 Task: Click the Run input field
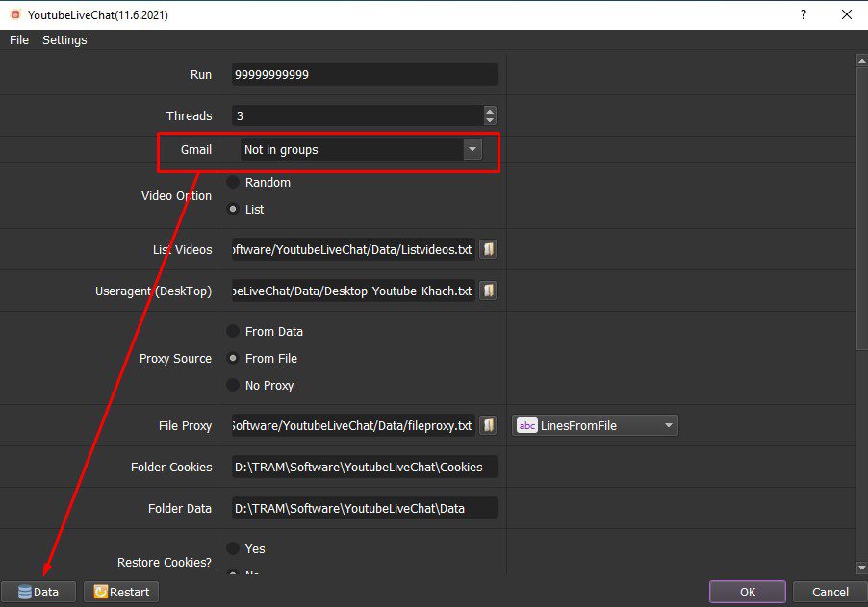click(365, 74)
